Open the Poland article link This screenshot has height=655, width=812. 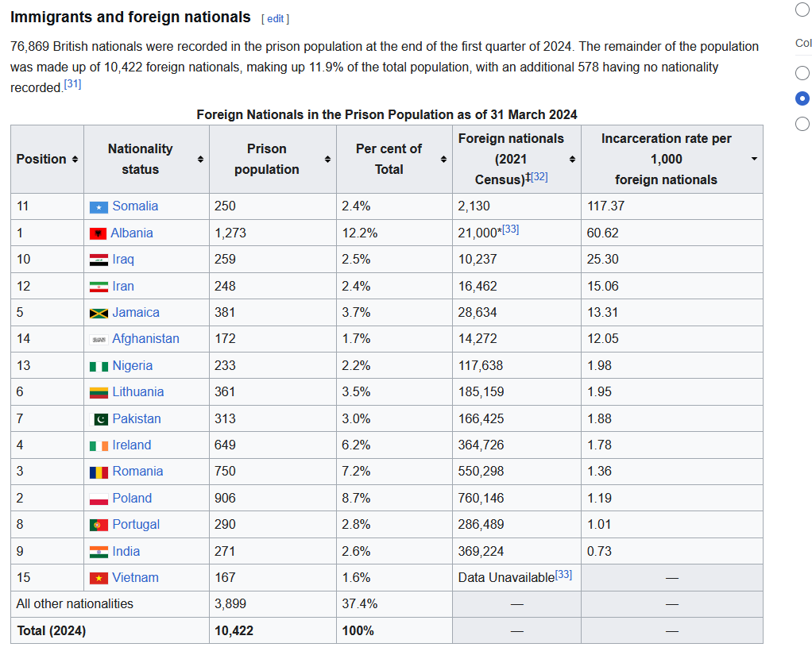pyautogui.click(x=132, y=499)
